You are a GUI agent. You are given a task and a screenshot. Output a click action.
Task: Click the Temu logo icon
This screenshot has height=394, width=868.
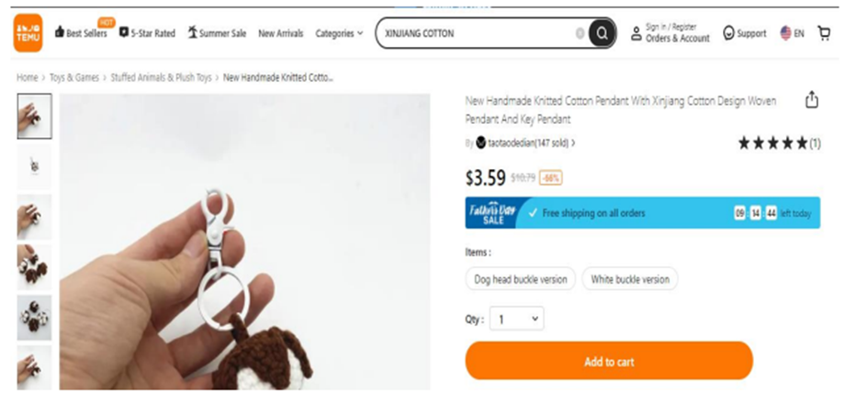pos(28,33)
